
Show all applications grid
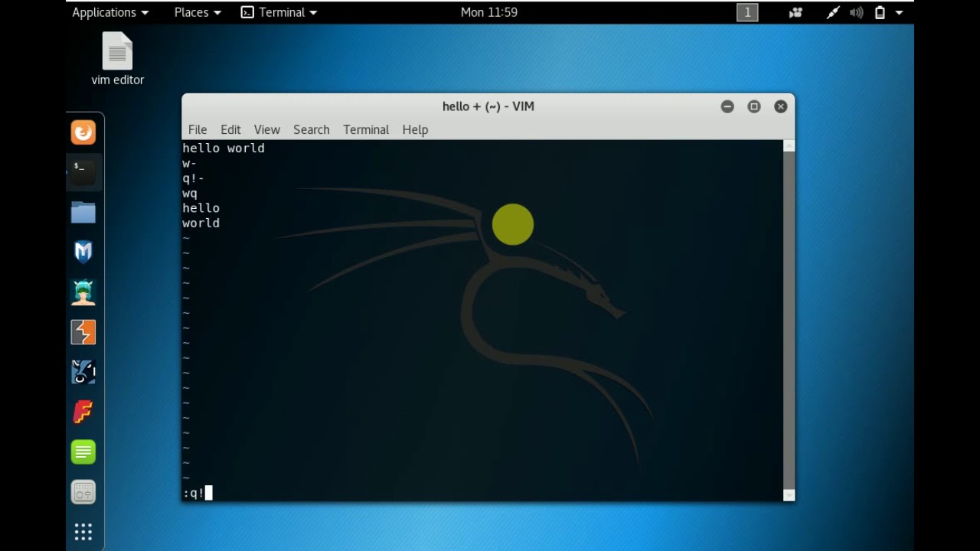coord(83,531)
